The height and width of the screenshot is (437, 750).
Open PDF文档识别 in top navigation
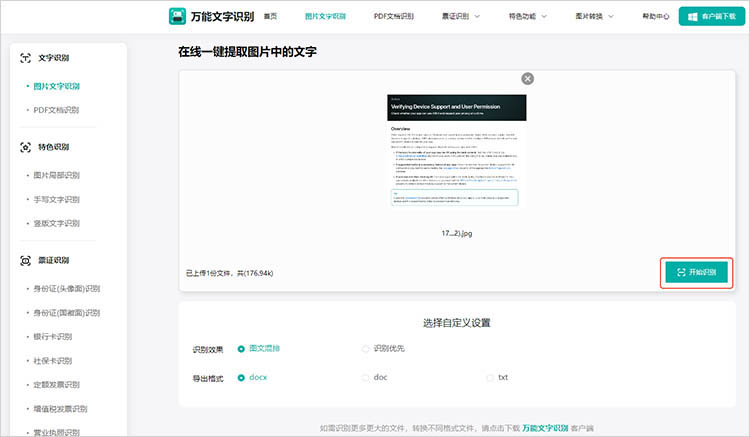(394, 16)
